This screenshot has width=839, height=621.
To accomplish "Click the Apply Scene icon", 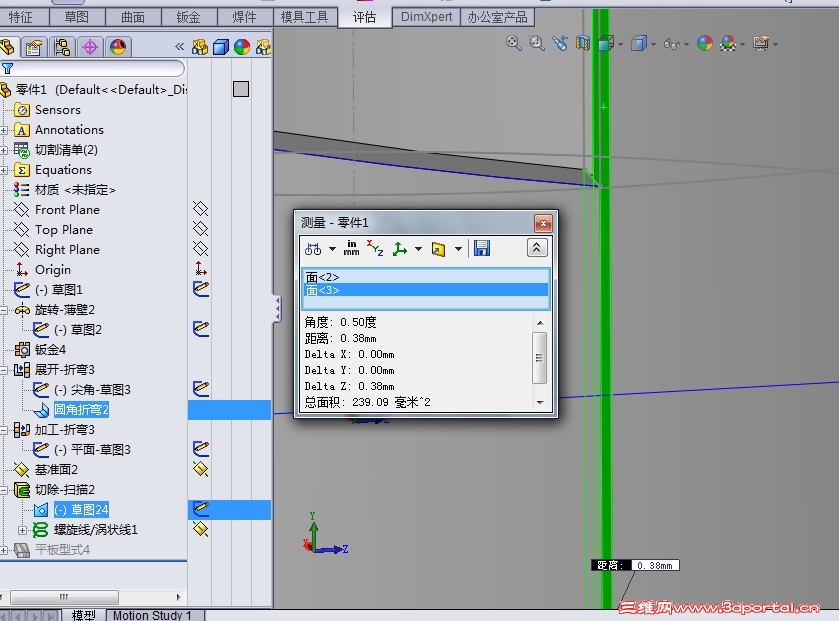I will 728,43.
